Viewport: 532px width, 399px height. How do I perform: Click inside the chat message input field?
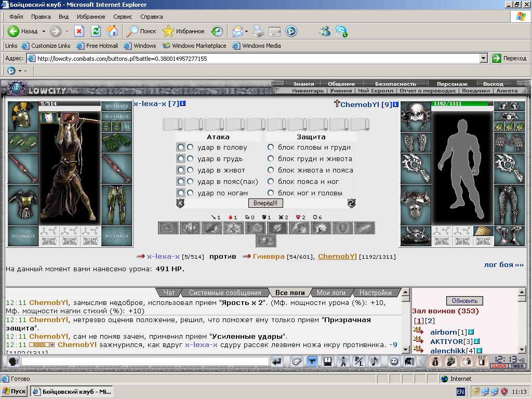pyautogui.click(x=145, y=362)
